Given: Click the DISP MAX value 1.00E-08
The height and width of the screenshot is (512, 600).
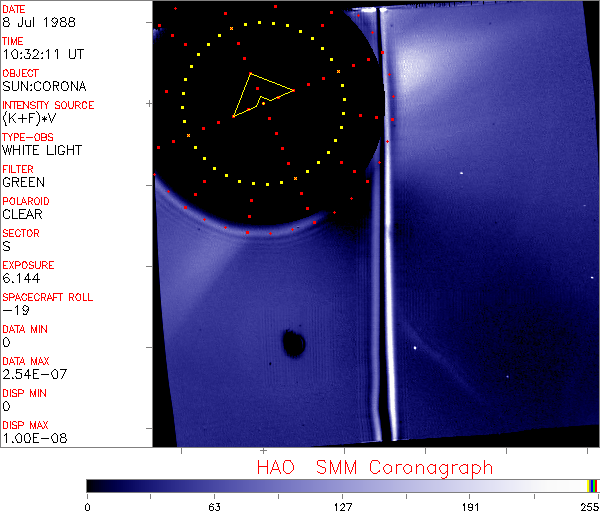Looking at the screenshot, I should click(x=33, y=439).
